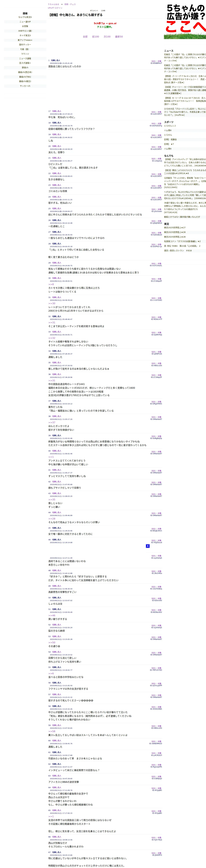This screenshot has height=868, width=206.
Task: Click the 5ch即うp gzo.ai link
Action: (x=105, y=24)
